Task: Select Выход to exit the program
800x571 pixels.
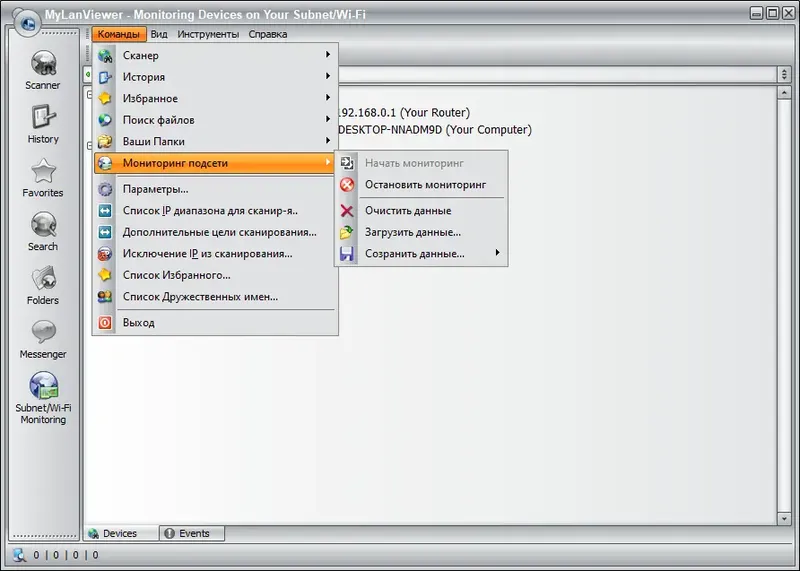Action: point(215,322)
